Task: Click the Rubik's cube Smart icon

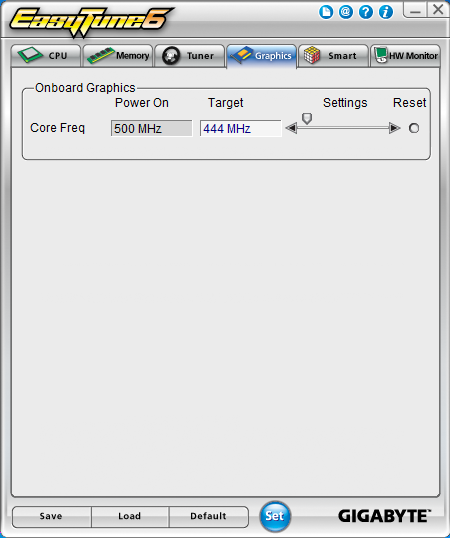Action: click(x=312, y=55)
